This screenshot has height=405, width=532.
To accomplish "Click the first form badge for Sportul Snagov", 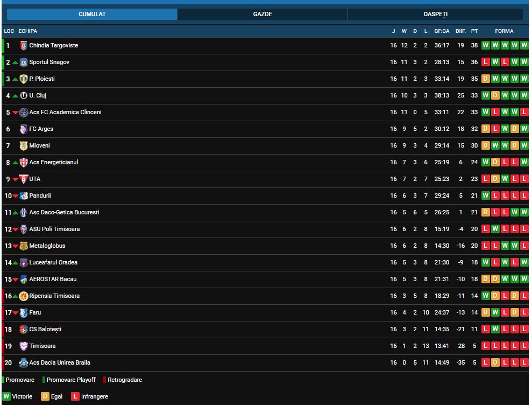I will pyautogui.click(x=486, y=62).
